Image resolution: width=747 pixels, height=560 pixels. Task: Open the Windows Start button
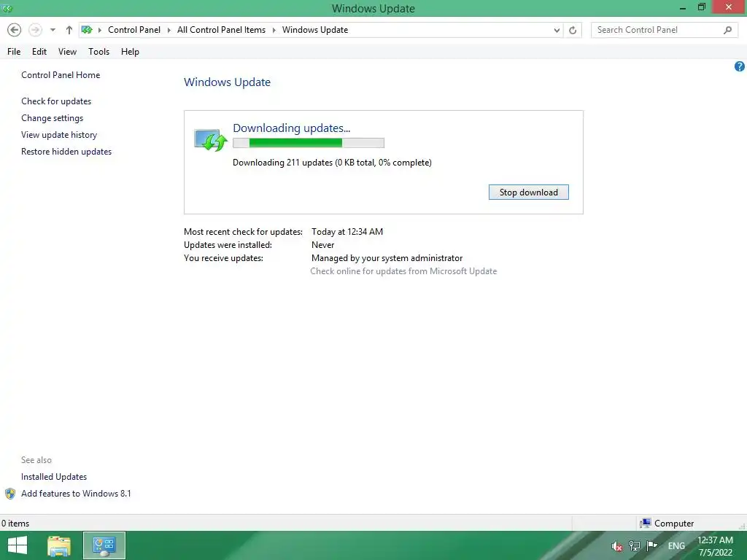(x=18, y=545)
